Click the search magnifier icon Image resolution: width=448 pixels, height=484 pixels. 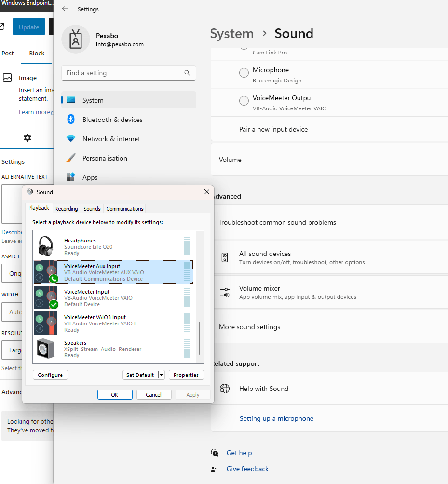click(187, 73)
